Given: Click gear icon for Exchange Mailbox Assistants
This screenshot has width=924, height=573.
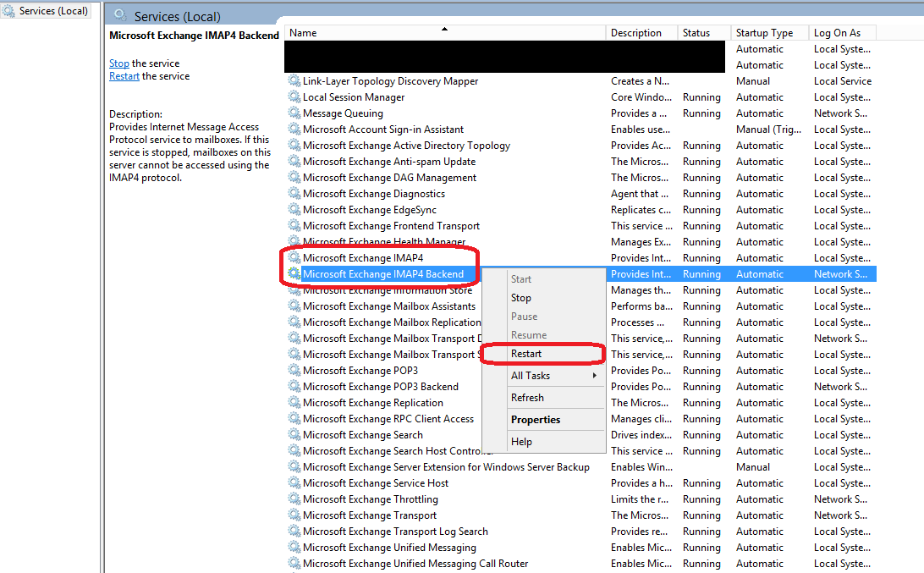Looking at the screenshot, I should 294,306.
